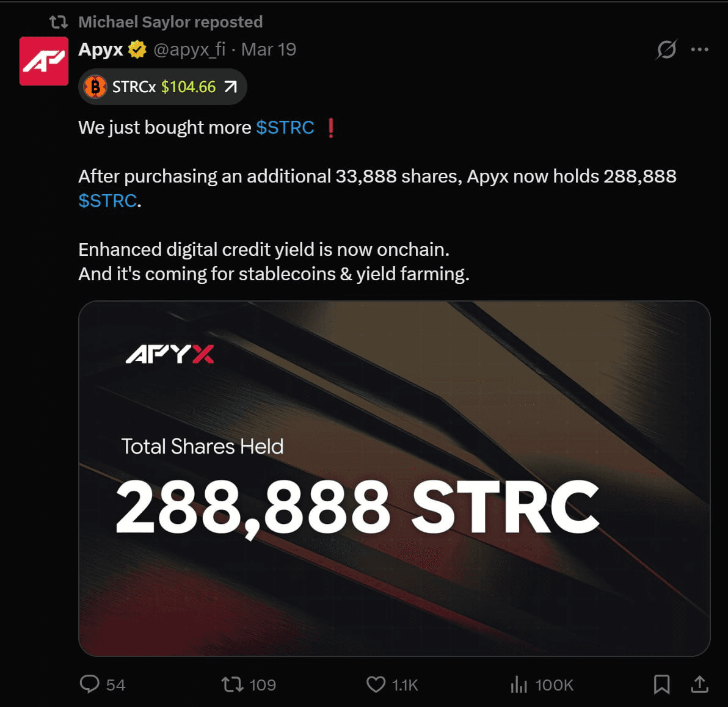This screenshot has height=707, width=728.
Task: Open the 288,888 STRC image
Action: pyautogui.click(x=394, y=478)
